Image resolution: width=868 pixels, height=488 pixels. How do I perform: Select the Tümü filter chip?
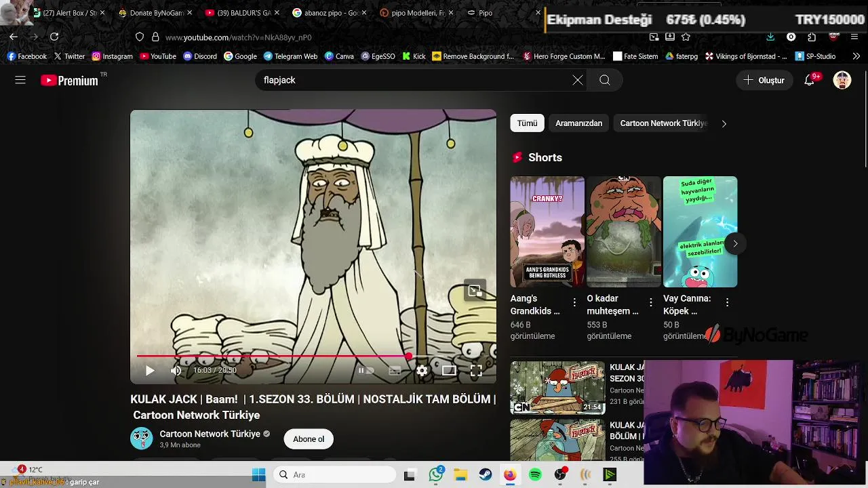click(x=527, y=123)
